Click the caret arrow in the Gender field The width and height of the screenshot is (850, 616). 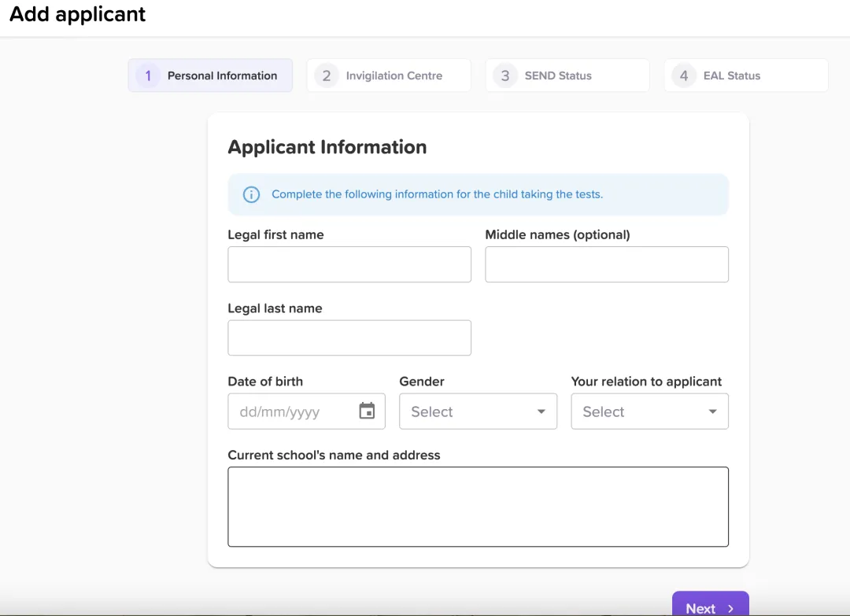tap(541, 411)
